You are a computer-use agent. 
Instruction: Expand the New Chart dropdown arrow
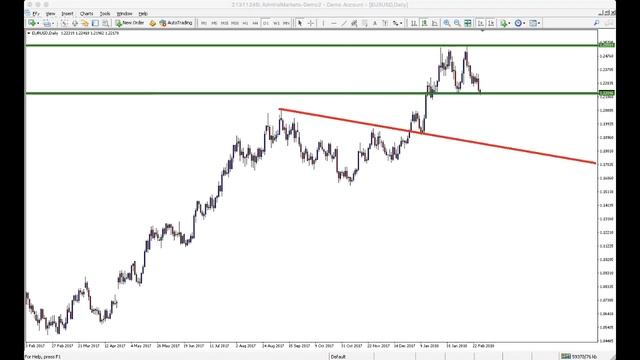[38, 23]
